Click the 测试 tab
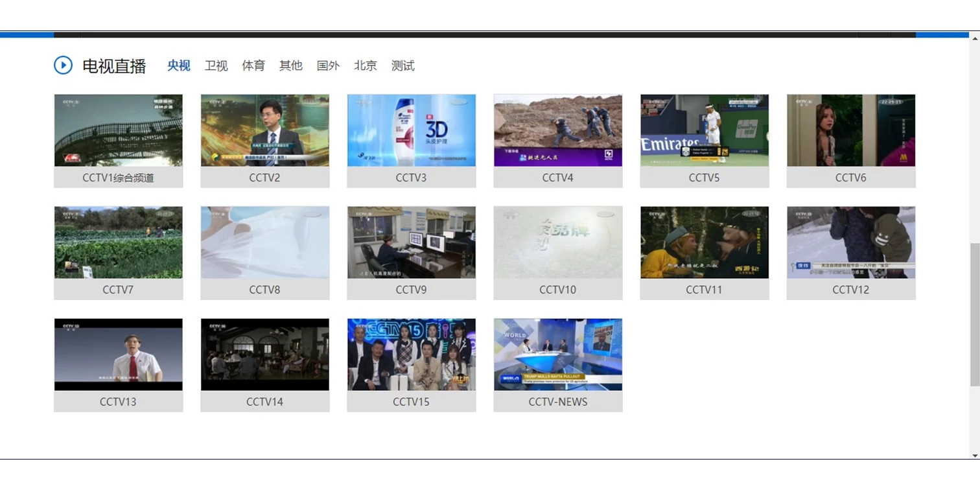Screen dimensions: 980x490 402,65
